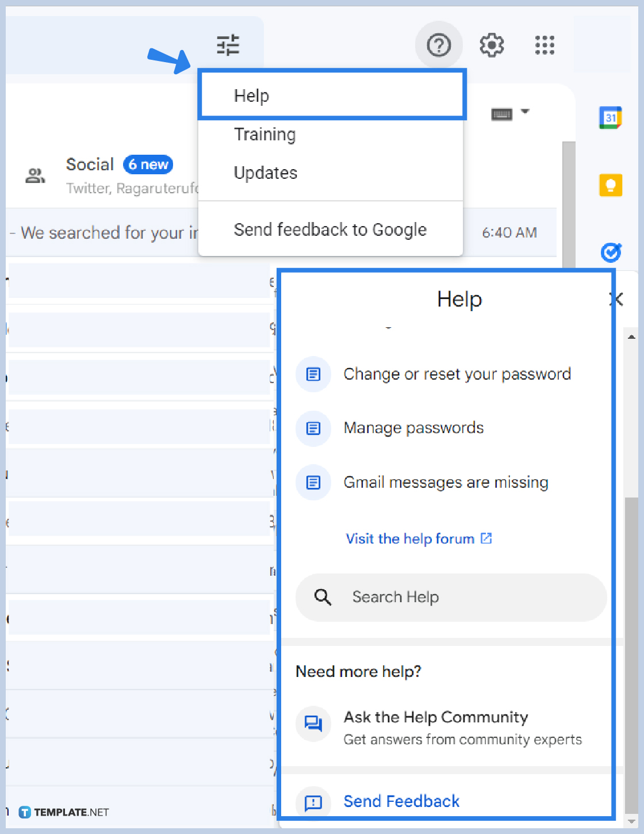Click Send Feedback at the bottom
This screenshot has height=834, width=644.
401,801
